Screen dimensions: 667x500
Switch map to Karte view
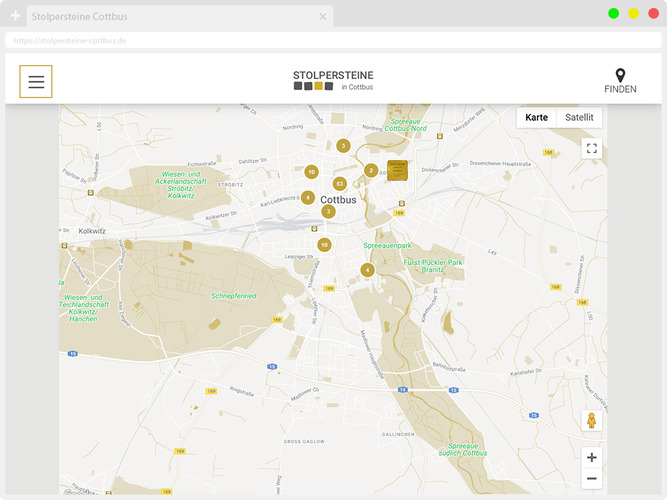pos(536,117)
